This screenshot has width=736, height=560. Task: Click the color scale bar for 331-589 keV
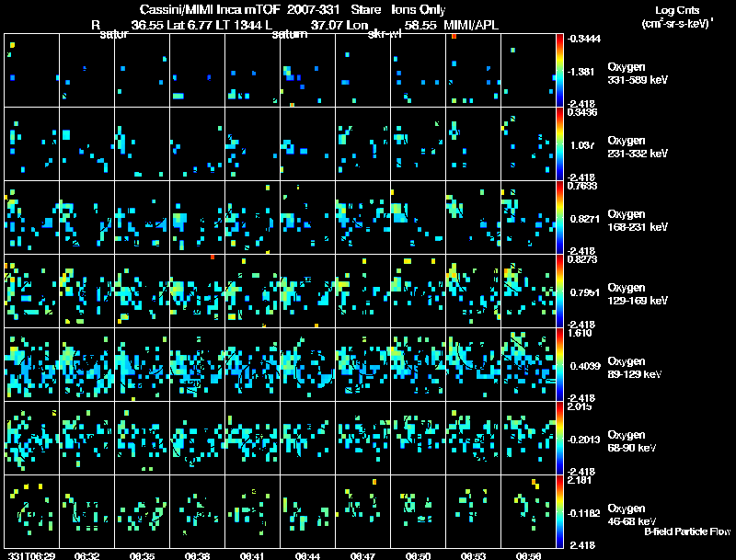[559, 71]
